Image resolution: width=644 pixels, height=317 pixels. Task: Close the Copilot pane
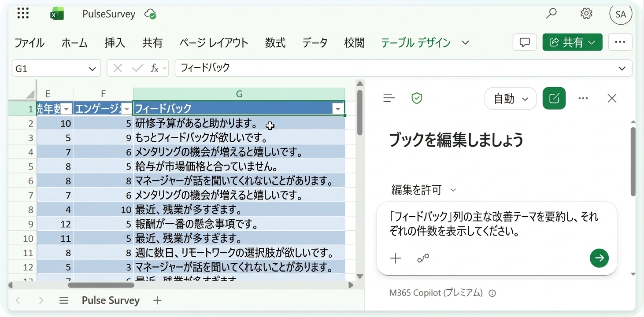pyautogui.click(x=612, y=98)
